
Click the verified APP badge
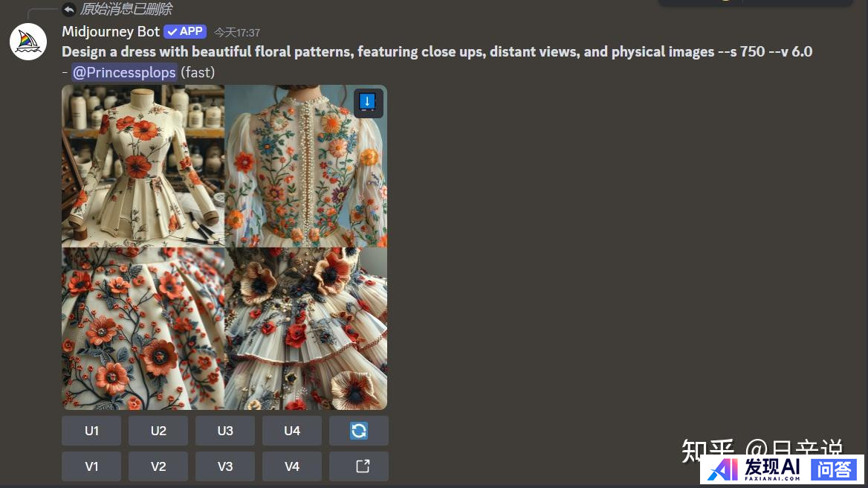point(185,31)
